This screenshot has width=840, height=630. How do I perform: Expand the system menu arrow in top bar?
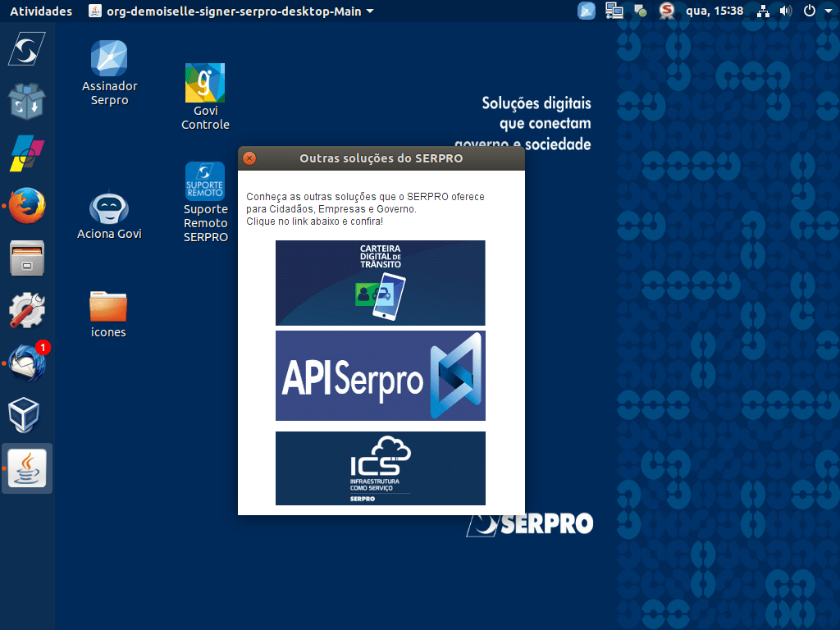point(828,11)
